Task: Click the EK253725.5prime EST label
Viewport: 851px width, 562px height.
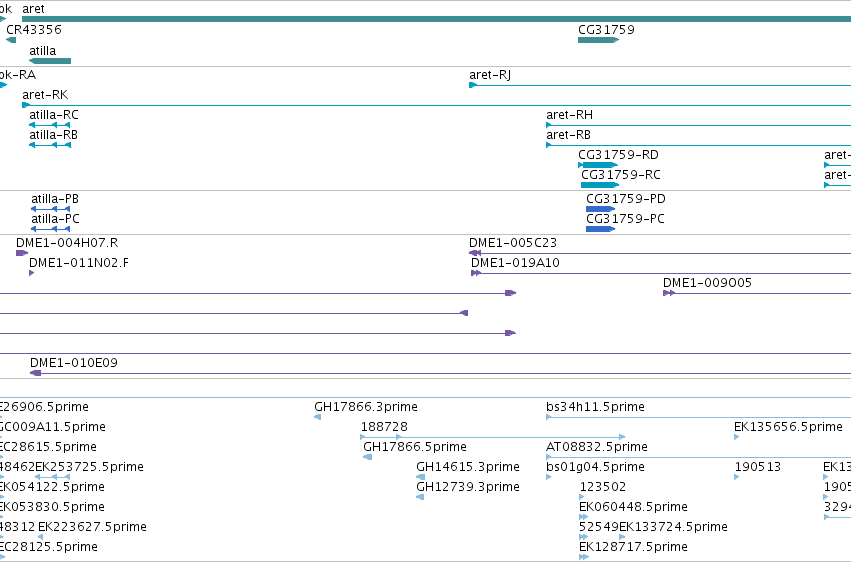Action: point(90,467)
